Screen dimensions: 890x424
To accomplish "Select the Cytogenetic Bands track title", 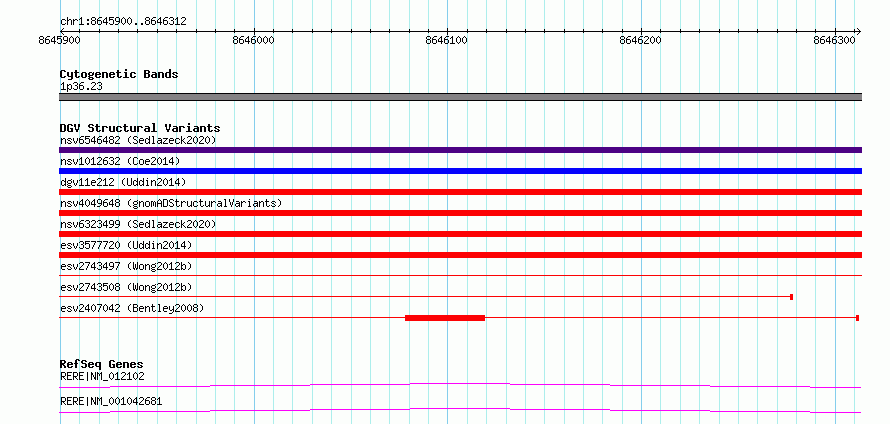I will 119,74.
